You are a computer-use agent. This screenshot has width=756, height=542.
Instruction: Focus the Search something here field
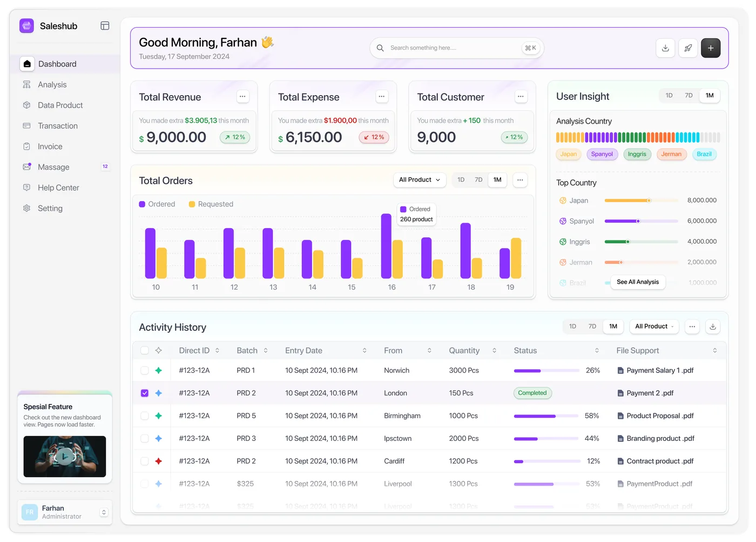coord(456,48)
